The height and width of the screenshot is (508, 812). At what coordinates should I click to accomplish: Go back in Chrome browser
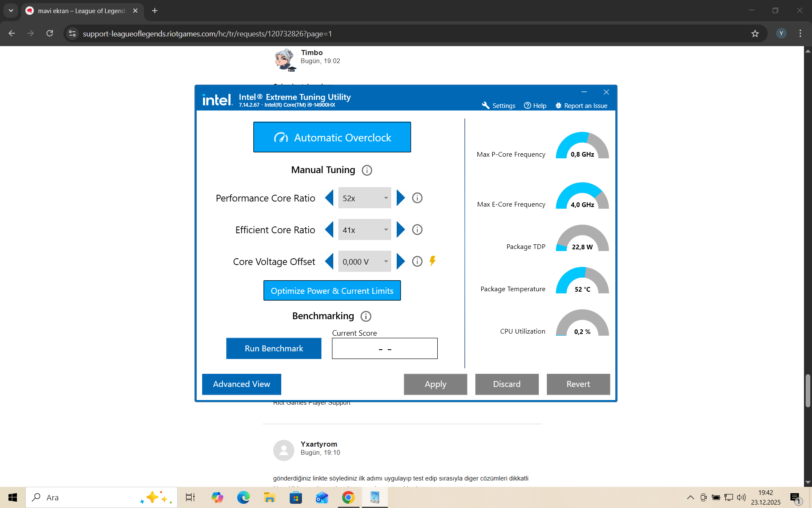point(12,33)
